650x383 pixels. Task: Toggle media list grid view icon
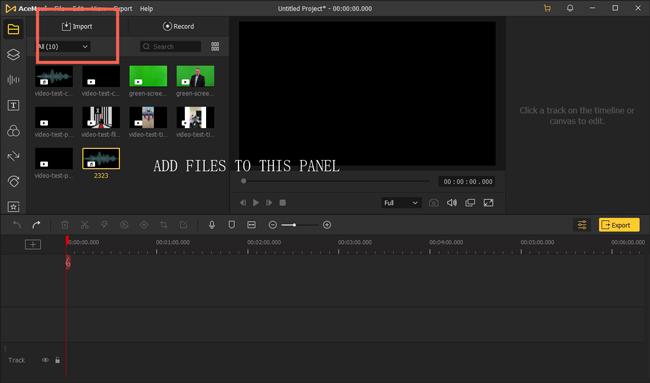[x=215, y=46]
